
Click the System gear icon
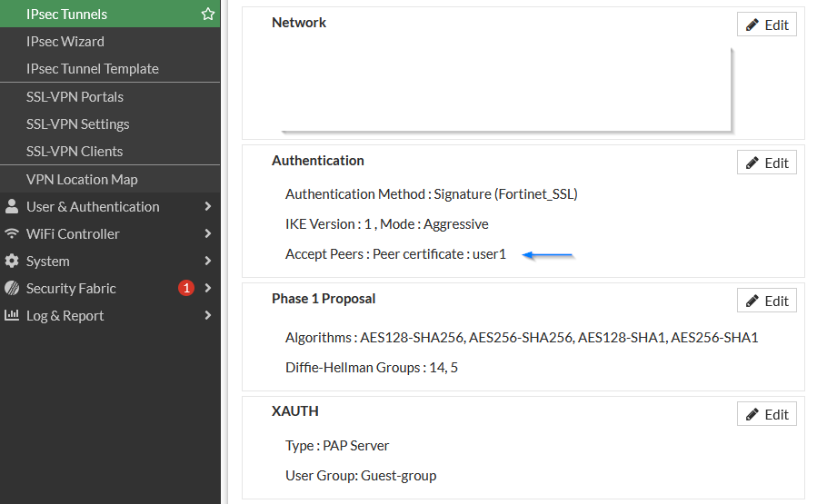click(12, 261)
